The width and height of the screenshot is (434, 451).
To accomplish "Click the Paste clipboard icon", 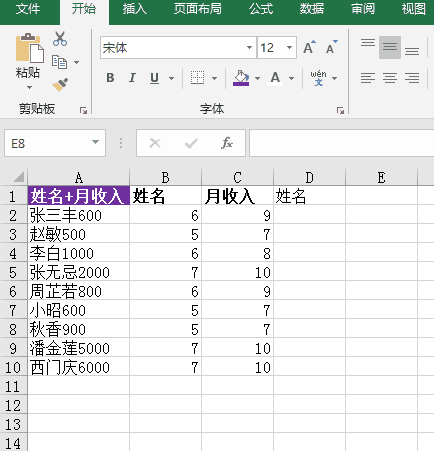I will click(x=29, y=48).
